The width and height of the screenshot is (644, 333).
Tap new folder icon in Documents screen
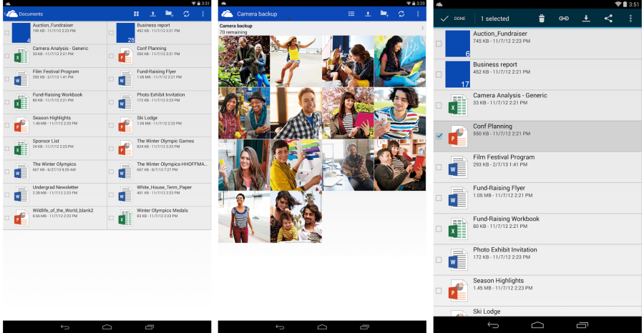(x=169, y=14)
